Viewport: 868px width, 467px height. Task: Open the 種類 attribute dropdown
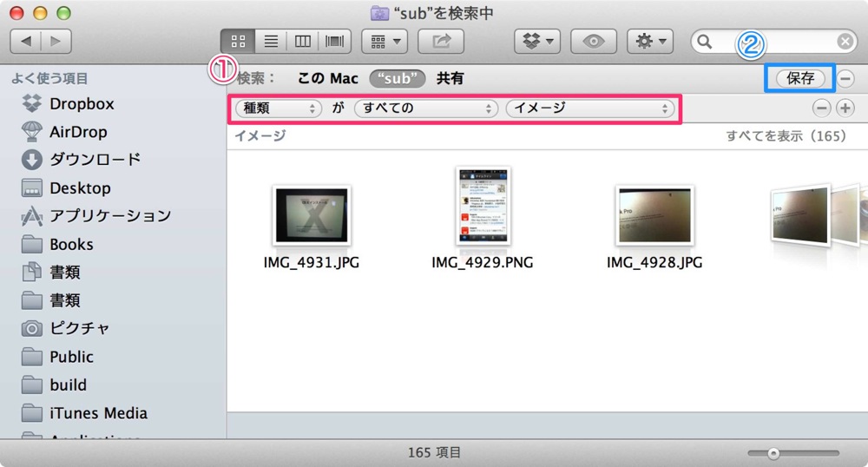pyautogui.click(x=279, y=108)
